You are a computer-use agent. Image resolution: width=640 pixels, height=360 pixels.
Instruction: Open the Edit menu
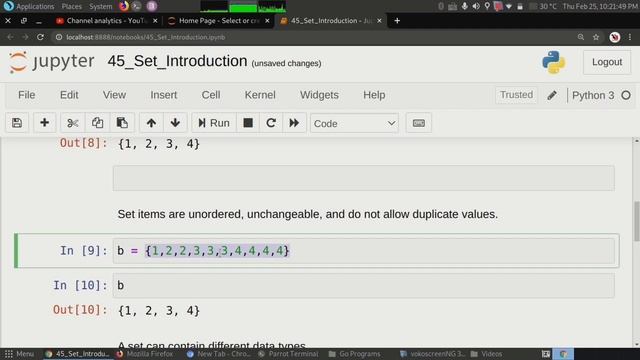[x=69, y=95]
